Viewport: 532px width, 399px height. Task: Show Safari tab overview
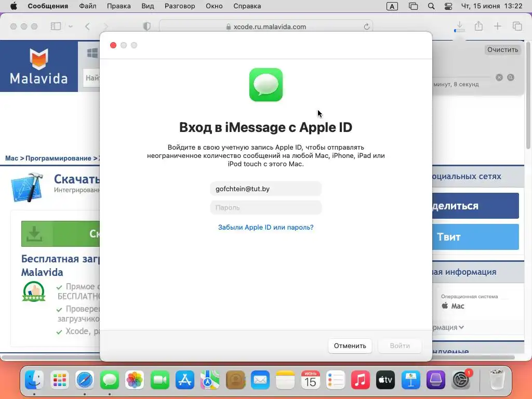click(517, 26)
